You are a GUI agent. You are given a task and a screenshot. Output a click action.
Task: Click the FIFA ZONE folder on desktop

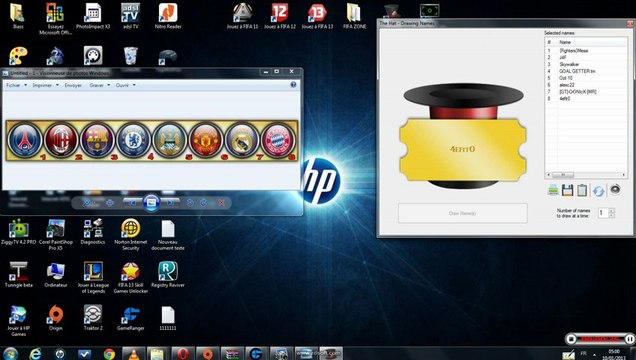click(x=355, y=16)
